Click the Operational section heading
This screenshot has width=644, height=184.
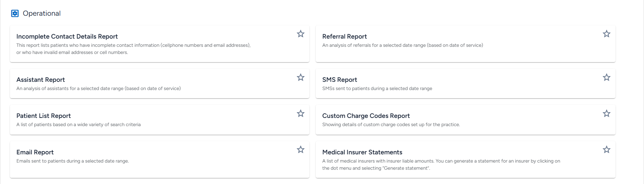(x=42, y=14)
